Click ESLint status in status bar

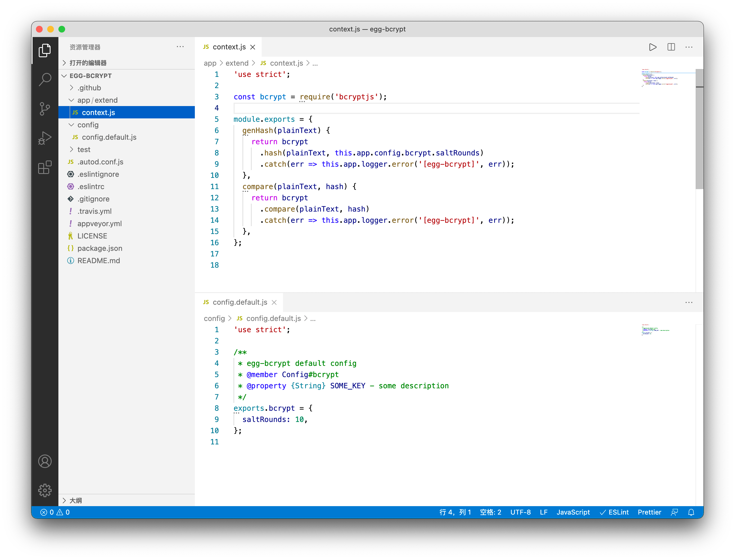614,512
